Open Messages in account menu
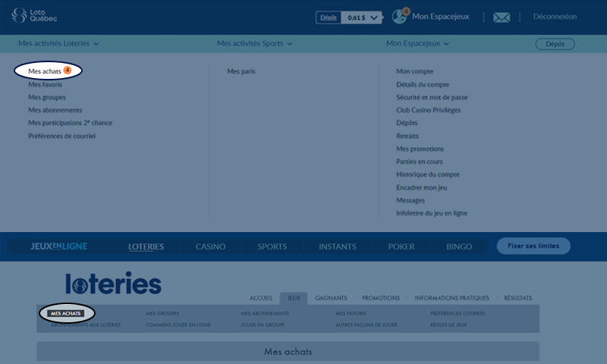 [410, 200]
